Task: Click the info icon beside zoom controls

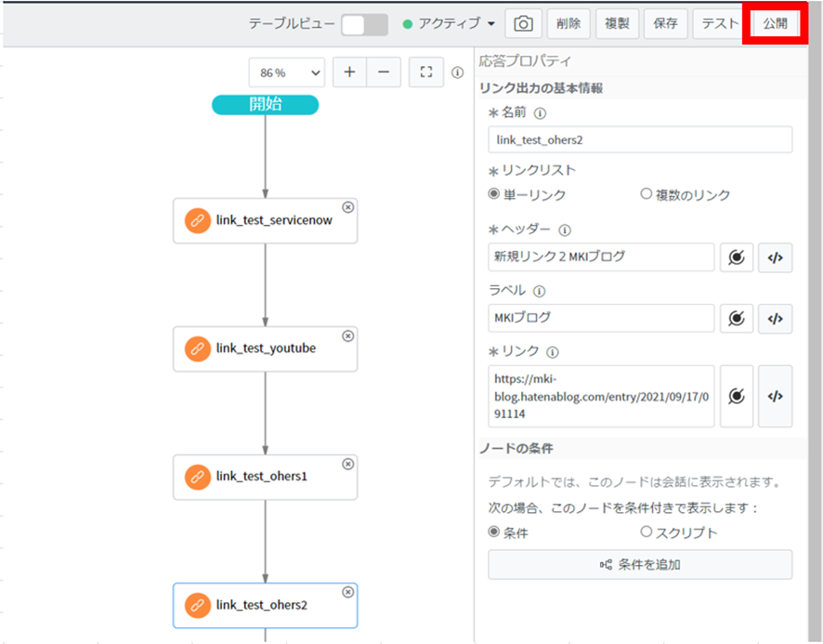Action: pos(458,72)
